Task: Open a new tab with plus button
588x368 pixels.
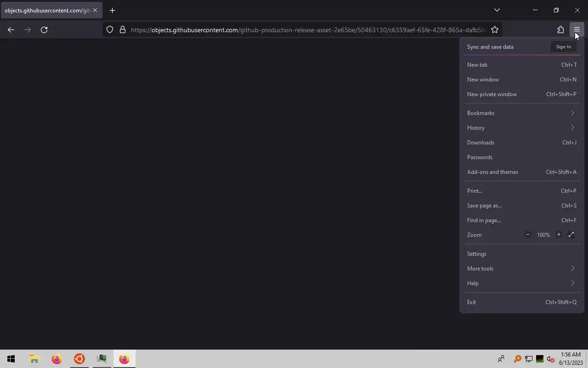Action: pos(113,10)
